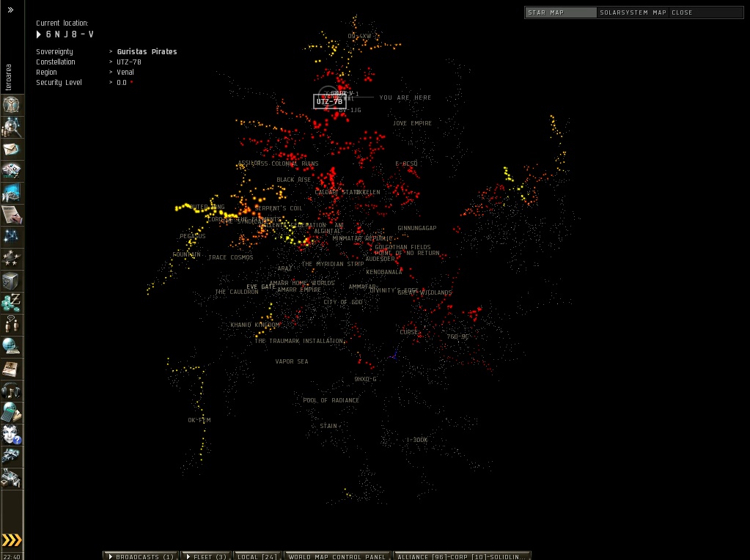The height and width of the screenshot is (560, 750).
Task: Open the Market icon with blue screen
Action: (12, 193)
